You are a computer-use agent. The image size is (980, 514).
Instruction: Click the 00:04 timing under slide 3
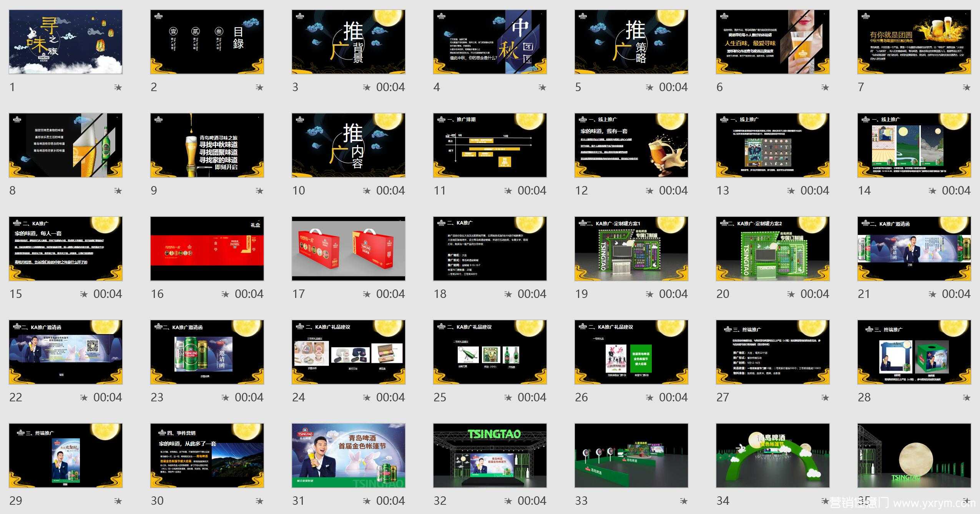pyautogui.click(x=390, y=87)
